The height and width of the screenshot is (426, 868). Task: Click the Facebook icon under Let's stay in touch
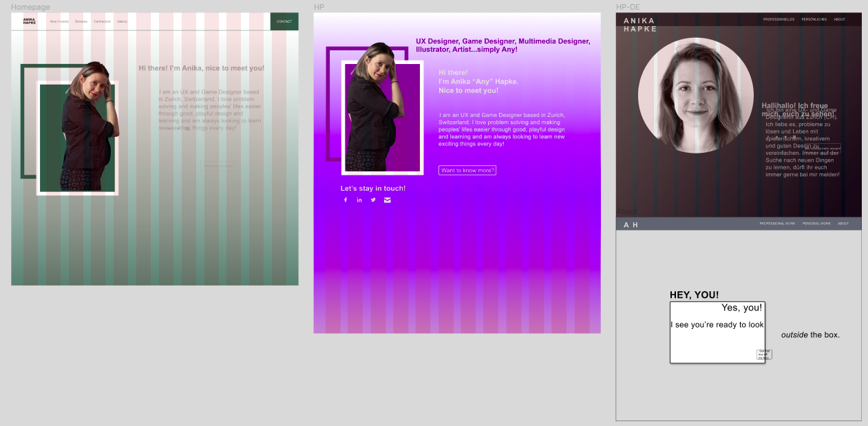click(x=346, y=200)
